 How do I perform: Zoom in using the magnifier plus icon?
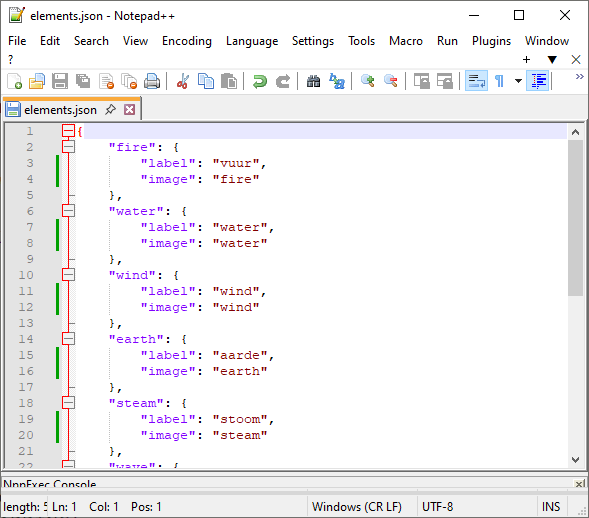[367, 81]
